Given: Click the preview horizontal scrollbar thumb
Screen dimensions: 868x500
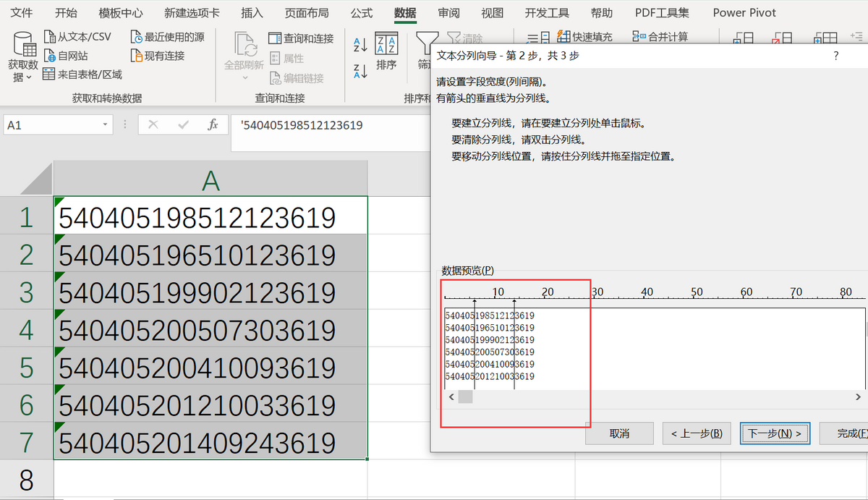Looking at the screenshot, I should [x=465, y=397].
